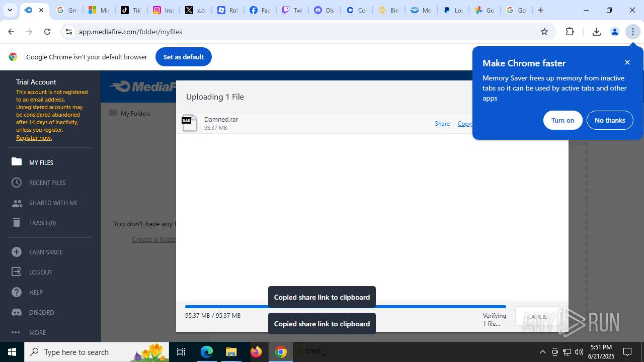
Task: Set Chrome as default browser
Action: (183, 57)
